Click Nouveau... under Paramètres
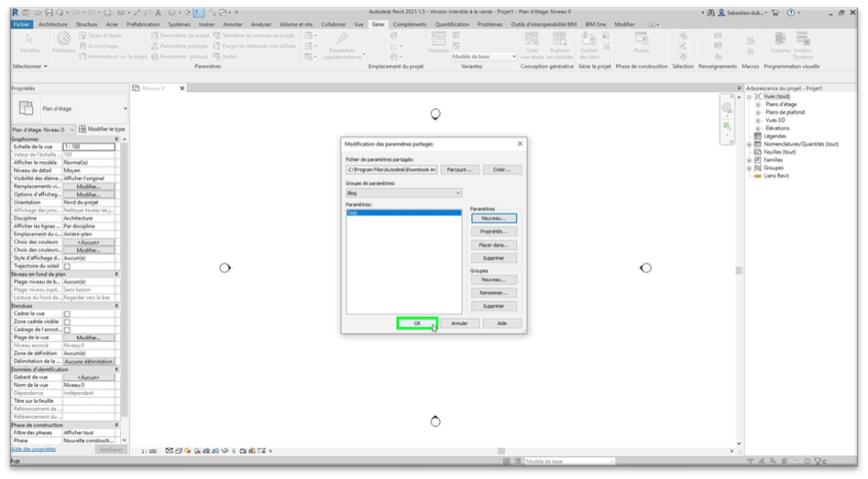868x479 pixels. [x=494, y=218]
